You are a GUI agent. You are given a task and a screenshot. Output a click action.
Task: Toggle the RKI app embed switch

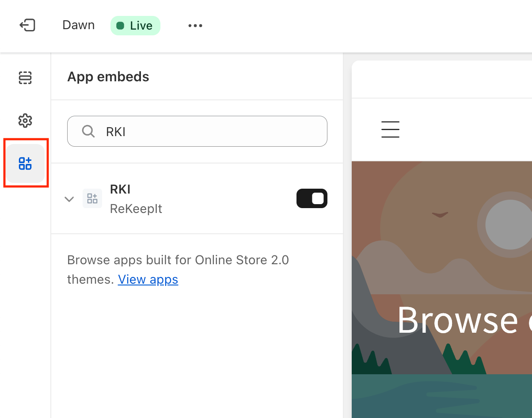click(312, 198)
